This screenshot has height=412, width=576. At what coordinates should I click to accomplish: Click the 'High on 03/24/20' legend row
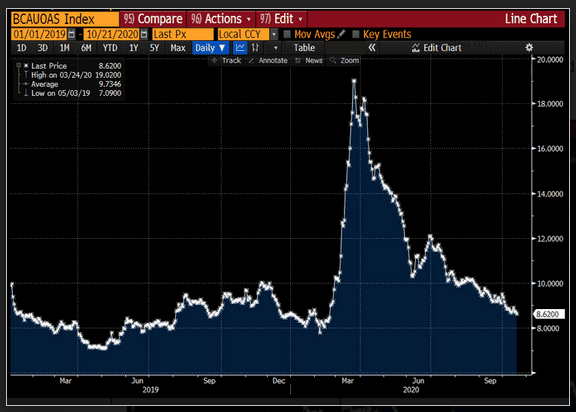[x=72, y=75]
